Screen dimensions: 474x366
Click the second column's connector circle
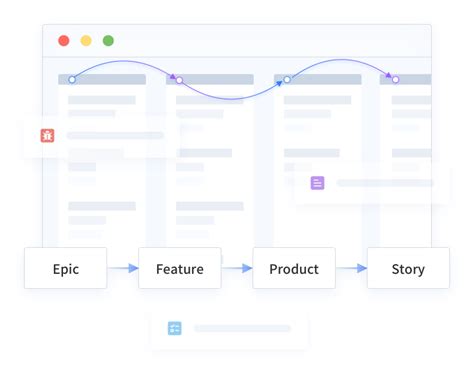tap(179, 80)
